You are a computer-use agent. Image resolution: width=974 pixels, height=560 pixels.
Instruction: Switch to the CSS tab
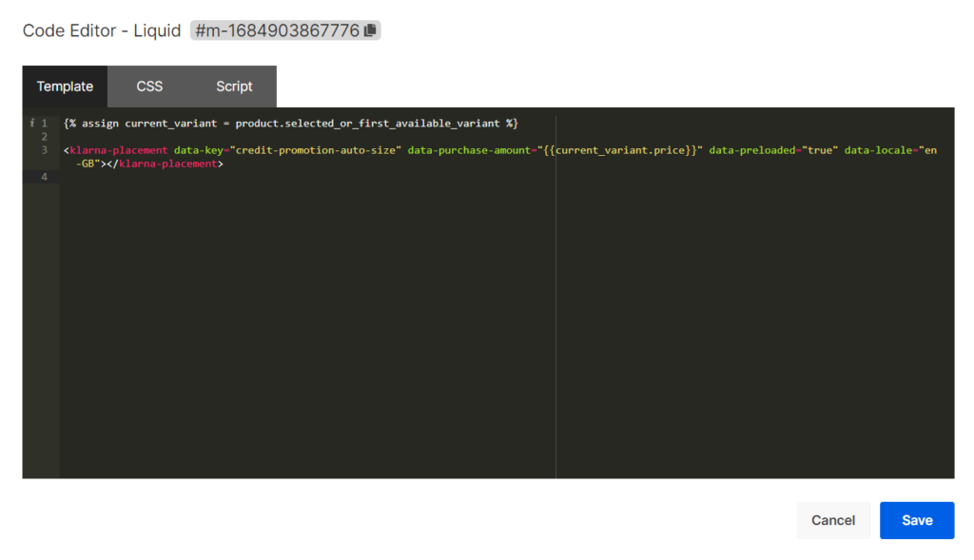(149, 87)
